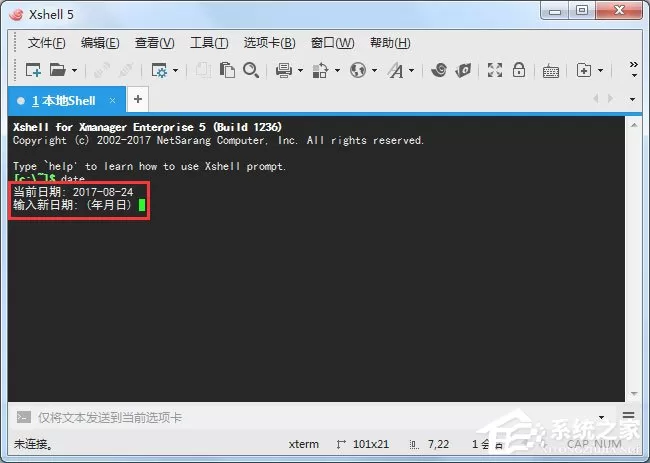
Task: Click the Lock screen padlock icon
Action: (x=519, y=70)
